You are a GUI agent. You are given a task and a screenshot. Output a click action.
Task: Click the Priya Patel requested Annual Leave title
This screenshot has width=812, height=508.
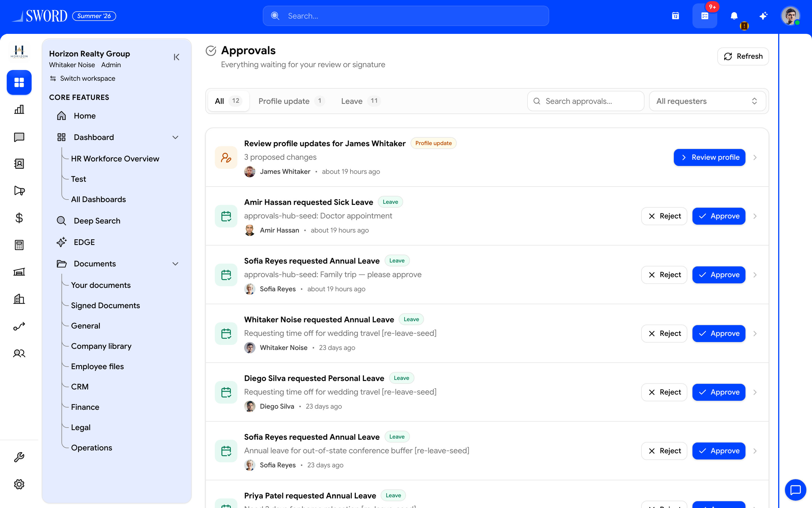310,496
